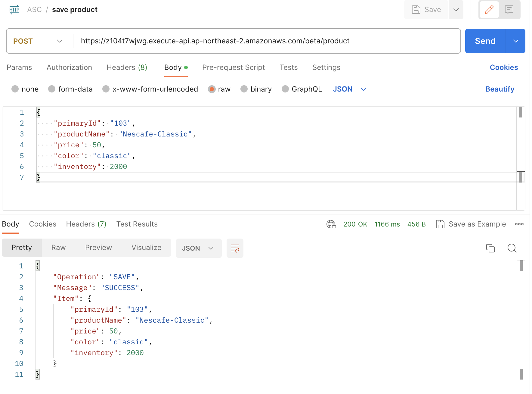
Task: Expand the Send options arrow
Action: pyautogui.click(x=516, y=41)
